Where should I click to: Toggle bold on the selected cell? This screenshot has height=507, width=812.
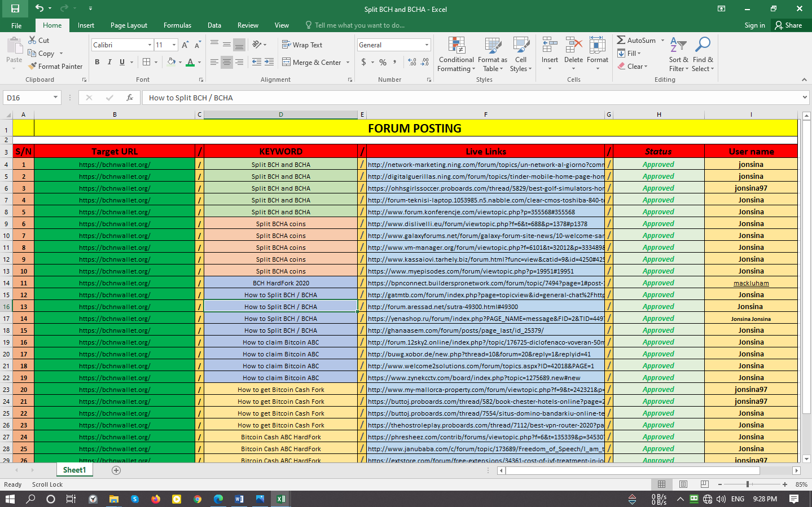[x=96, y=62]
